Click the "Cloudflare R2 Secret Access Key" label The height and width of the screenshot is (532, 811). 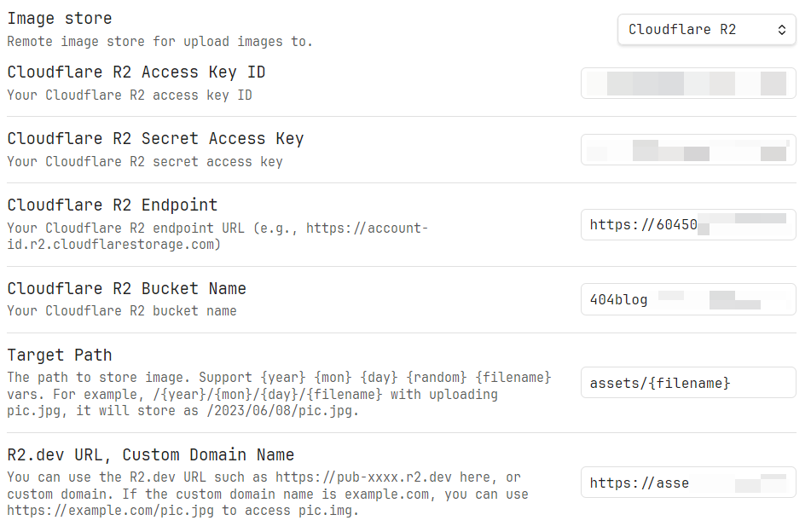click(155, 139)
